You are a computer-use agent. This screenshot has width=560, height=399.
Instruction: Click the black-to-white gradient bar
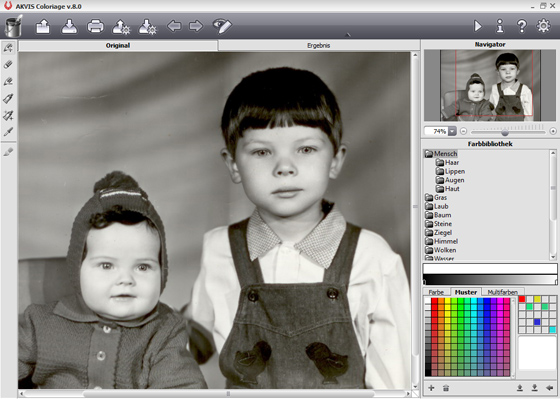pyautogui.click(x=490, y=279)
